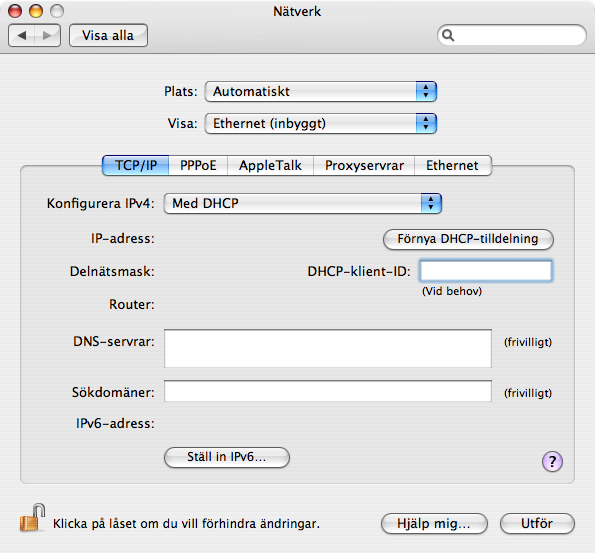Click the Visa alla button
Image resolution: width=595 pixels, height=553 pixels.
(x=108, y=36)
